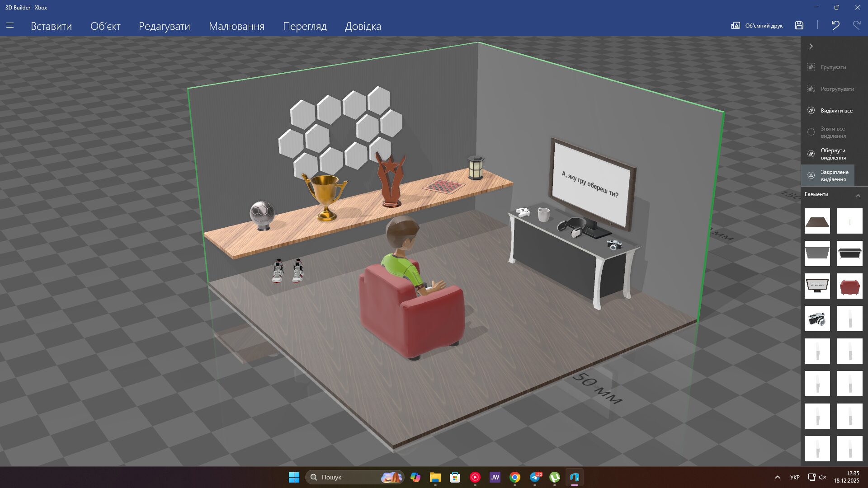Click the redo arrow icon
Viewport: 868px width, 488px height.
(x=857, y=26)
